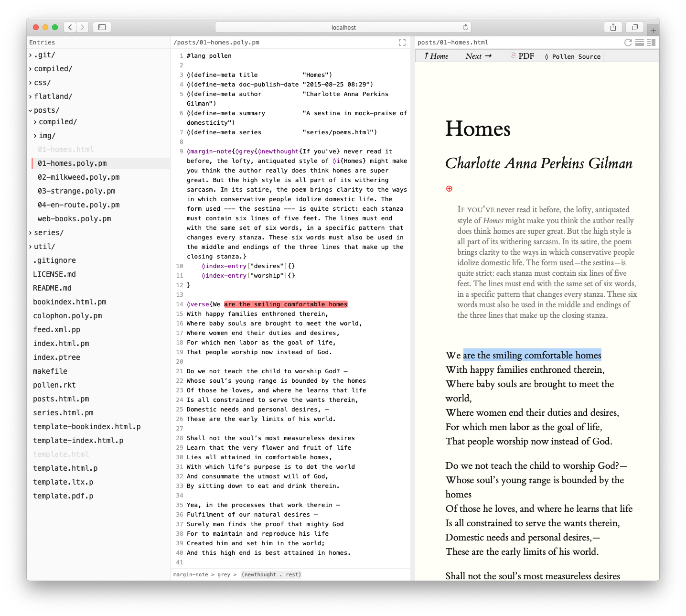Click margin-note in the editor breadcrumb

coord(191,574)
